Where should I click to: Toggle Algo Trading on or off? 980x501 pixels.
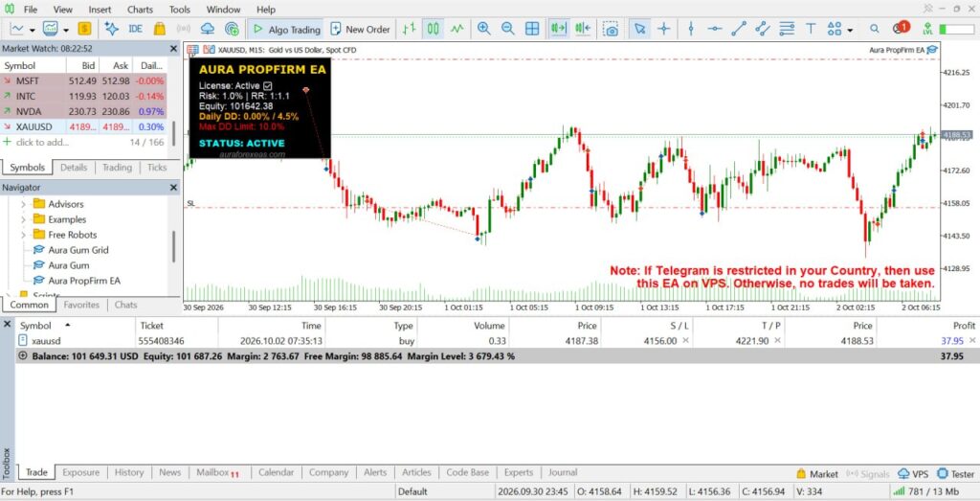[x=287, y=29]
